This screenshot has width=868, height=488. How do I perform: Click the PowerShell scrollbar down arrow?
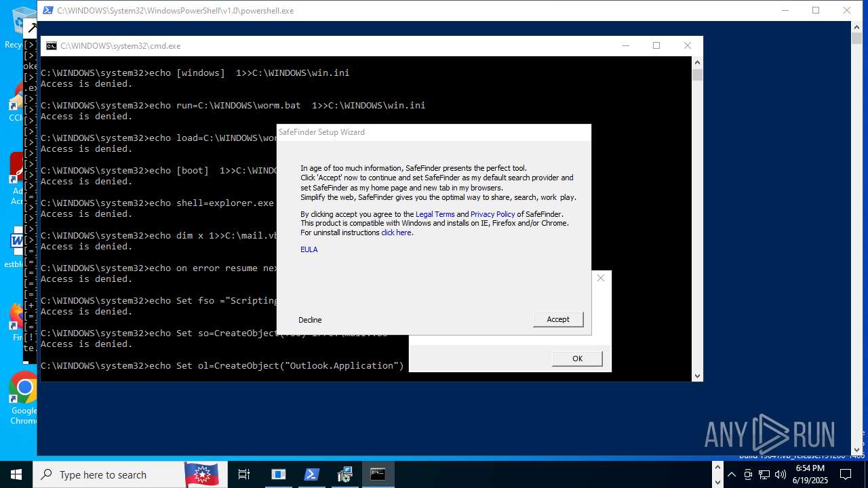tap(856, 449)
